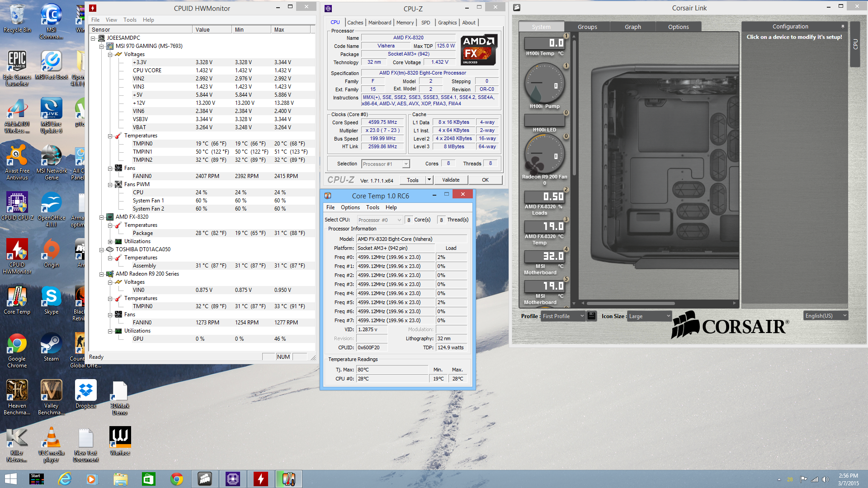Open MSI Live Update 6 desktop icon
The width and height of the screenshot is (868, 488).
pyautogui.click(x=52, y=115)
